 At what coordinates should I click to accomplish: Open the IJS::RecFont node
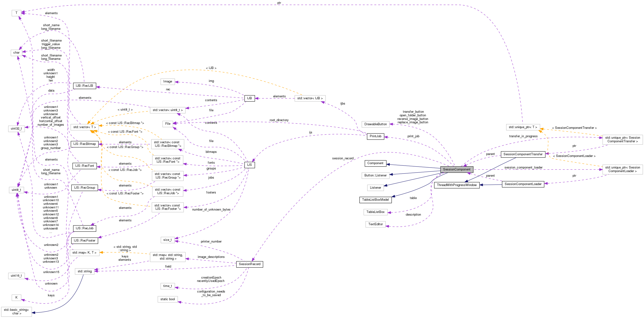[84, 166]
